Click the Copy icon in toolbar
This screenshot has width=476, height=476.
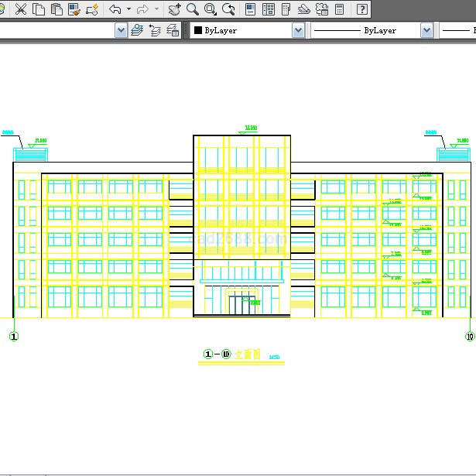39,9
